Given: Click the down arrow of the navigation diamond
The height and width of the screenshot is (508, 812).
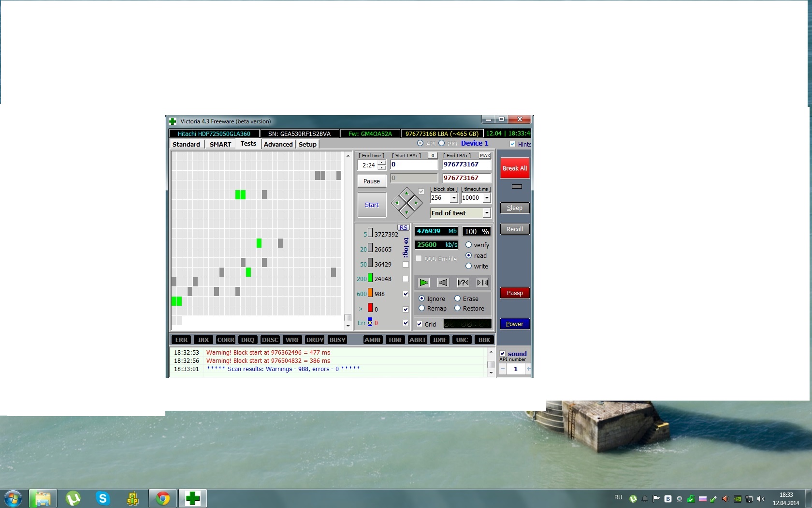Looking at the screenshot, I should [x=406, y=212].
